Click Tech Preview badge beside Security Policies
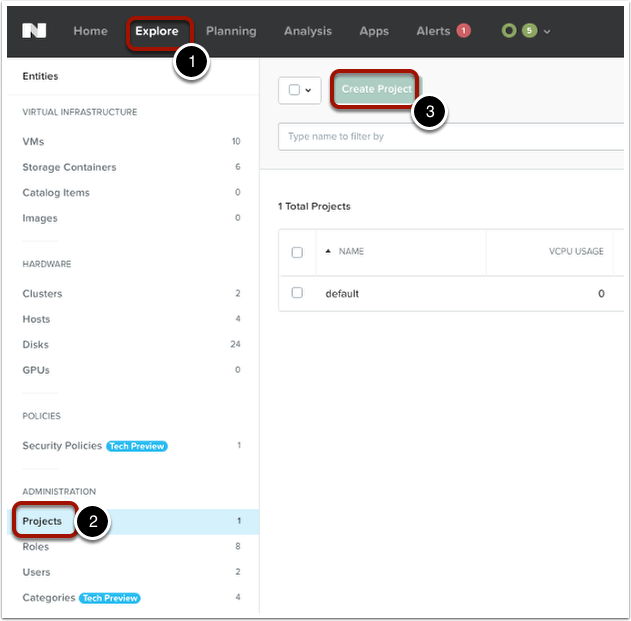This screenshot has height=621, width=631. click(x=137, y=446)
